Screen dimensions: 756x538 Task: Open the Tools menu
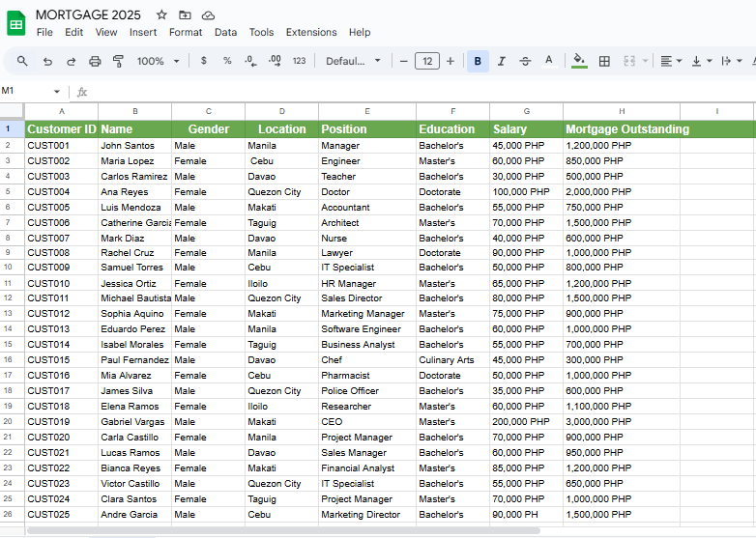click(261, 32)
